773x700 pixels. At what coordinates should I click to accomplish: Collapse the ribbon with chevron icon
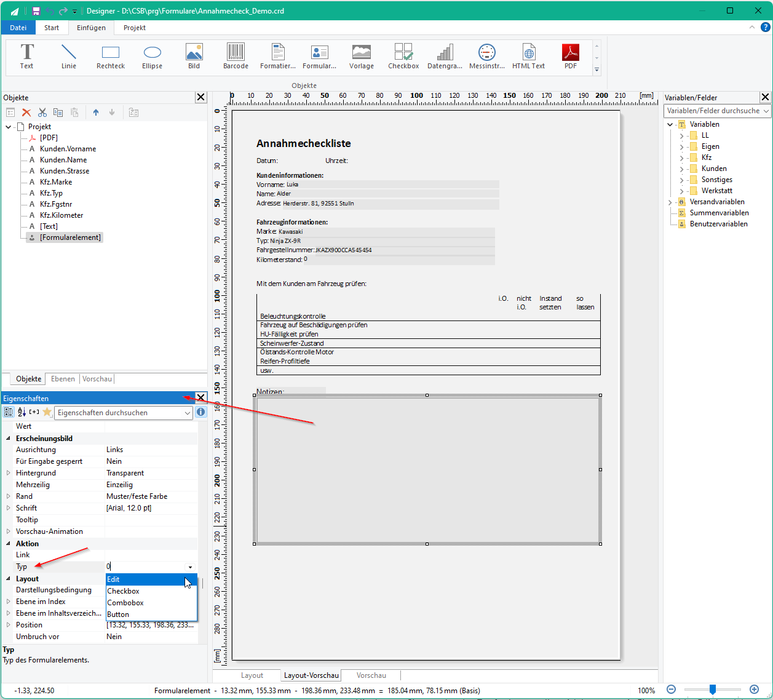point(751,27)
